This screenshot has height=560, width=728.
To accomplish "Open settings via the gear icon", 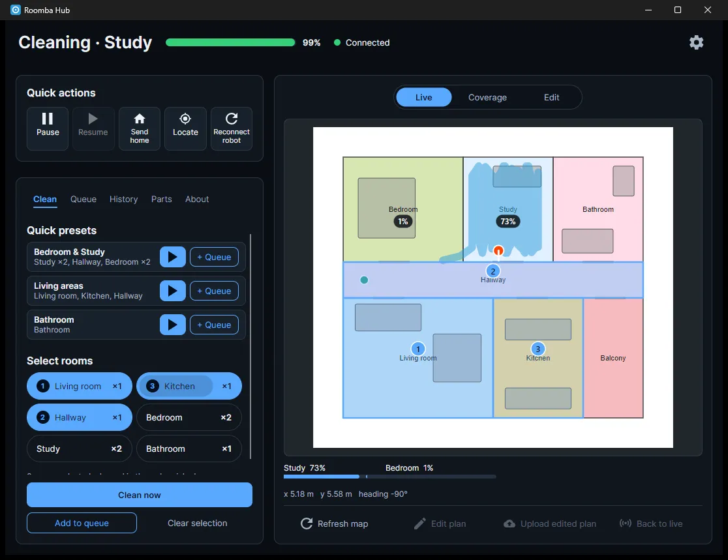I will coord(696,42).
